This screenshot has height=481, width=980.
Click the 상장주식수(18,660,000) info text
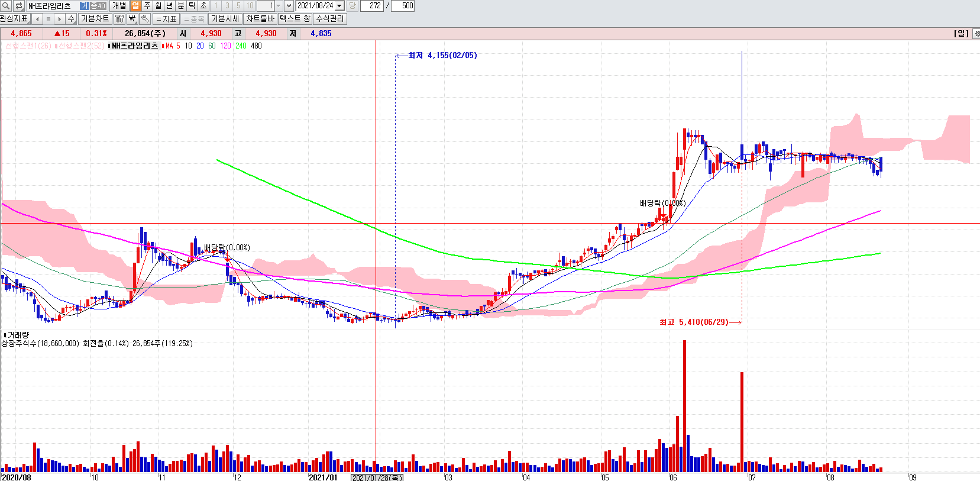[40, 343]
